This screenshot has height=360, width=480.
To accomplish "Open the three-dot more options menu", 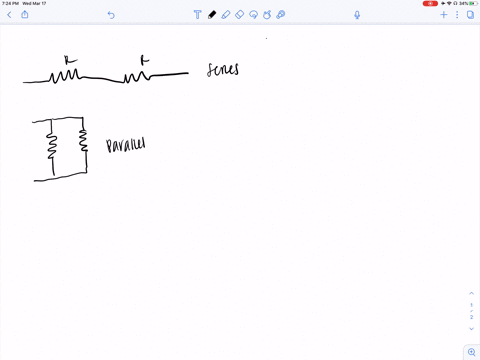I will [457, 15].
